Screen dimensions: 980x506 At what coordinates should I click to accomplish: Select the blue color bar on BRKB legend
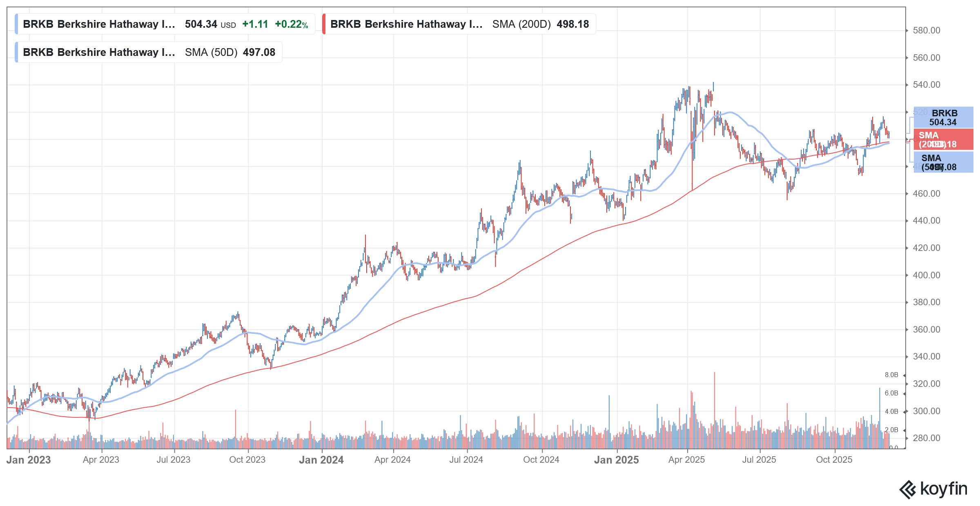coord(16,24)
